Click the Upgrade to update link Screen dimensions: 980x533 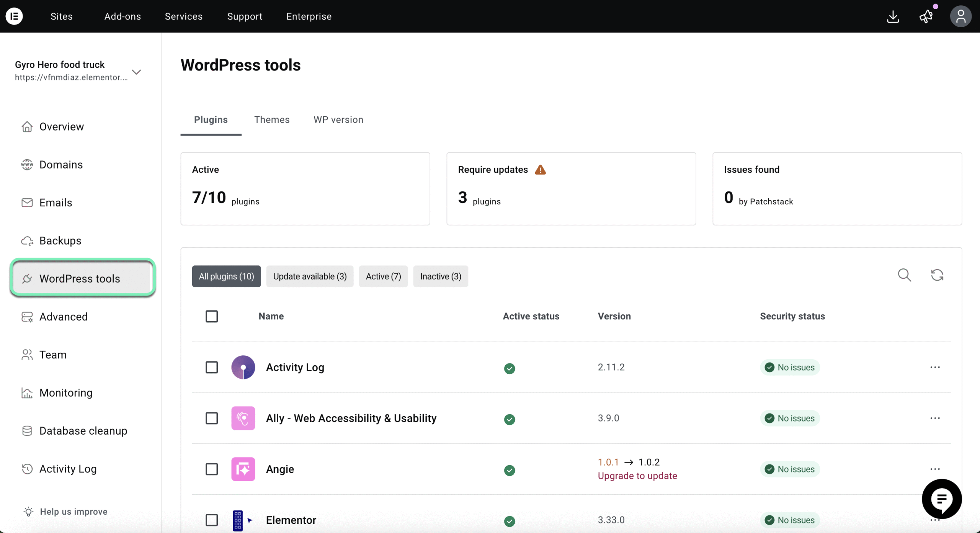(637, 476)
